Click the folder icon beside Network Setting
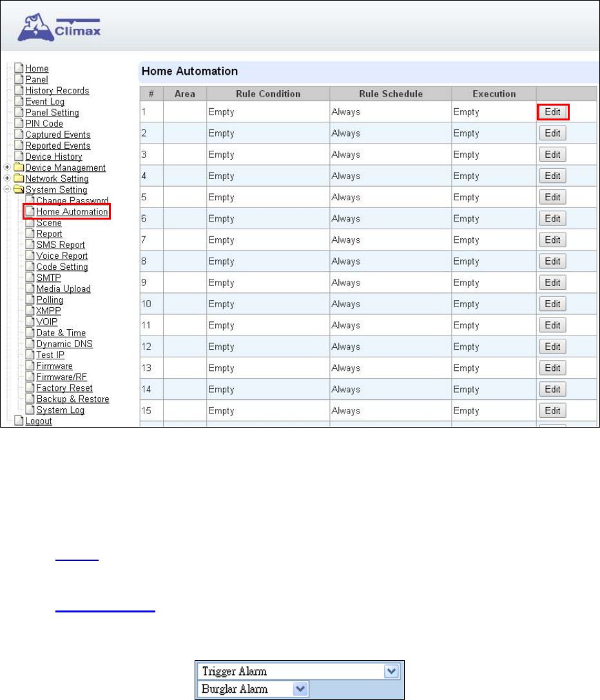Viewport: 600px width, 700px height. [19, 178]
